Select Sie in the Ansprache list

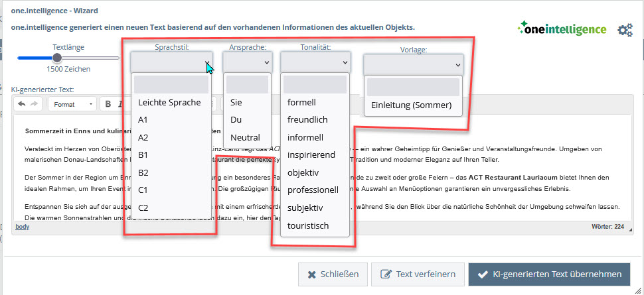pos(247,103)
